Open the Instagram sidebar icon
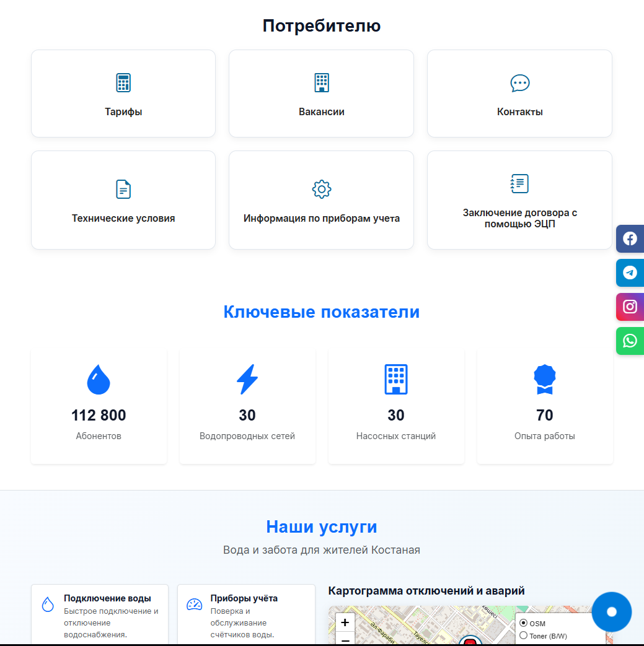644x646 pixels. 630,307
